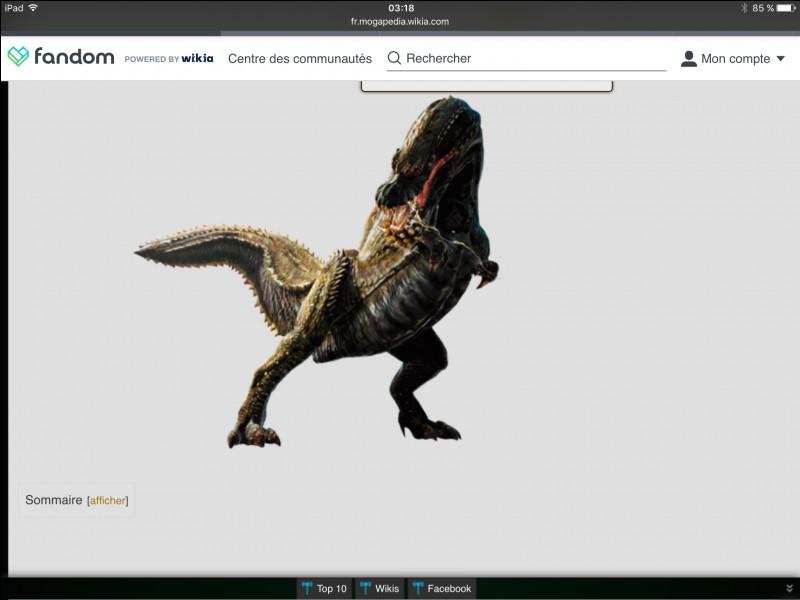Tap the 03:18 clock in status bar
The height and width of the screenshot is (600, 800).
tap(401, 8)
